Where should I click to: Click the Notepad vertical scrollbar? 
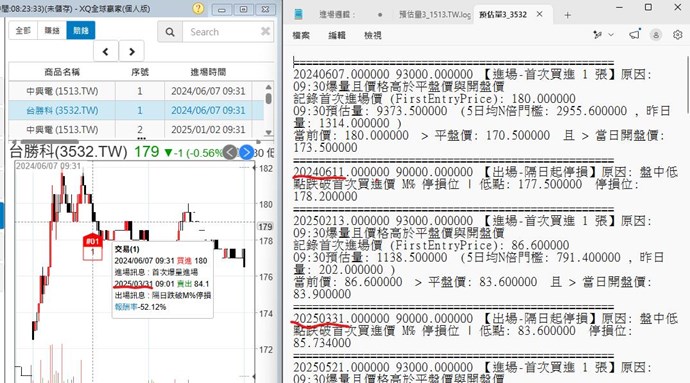pyautogui.click(x=687, y=84)
